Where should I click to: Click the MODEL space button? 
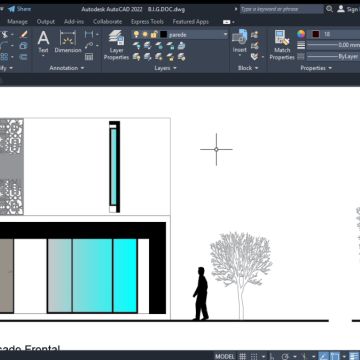(225, 356)
